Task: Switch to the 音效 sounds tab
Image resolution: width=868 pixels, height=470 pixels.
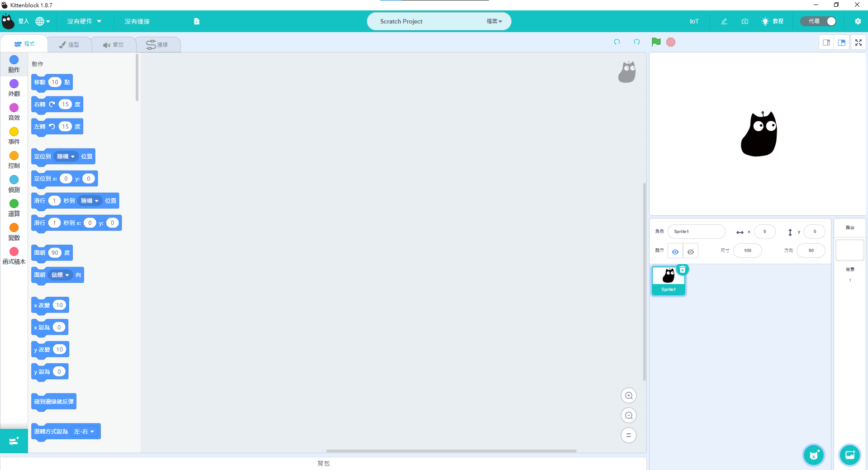Action: click(113, 44)
